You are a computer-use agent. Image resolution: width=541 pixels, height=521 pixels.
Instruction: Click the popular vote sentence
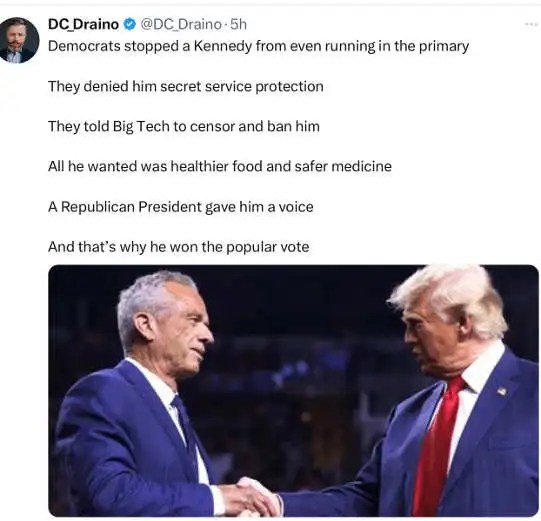pyautogui.click(x=178, y=247)
